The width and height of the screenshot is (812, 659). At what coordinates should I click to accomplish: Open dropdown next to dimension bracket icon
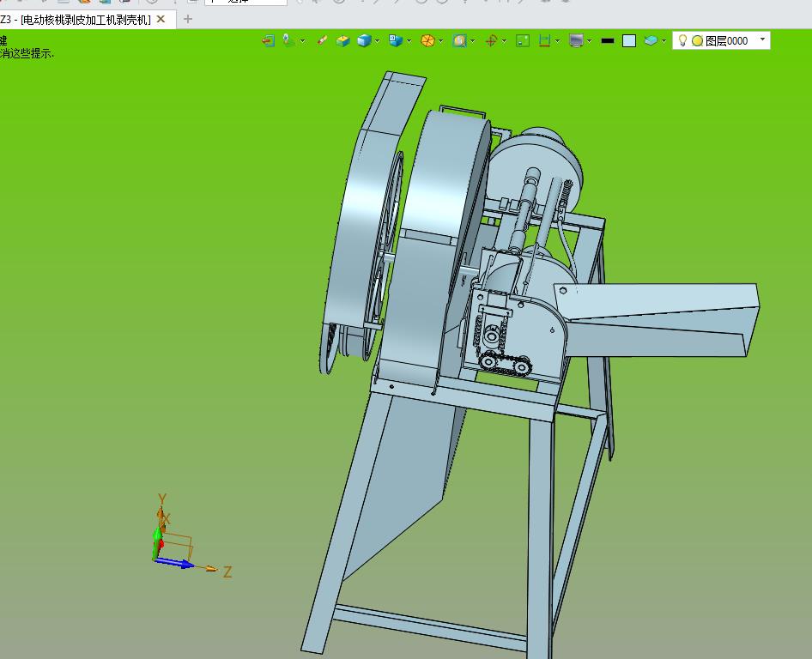557,41
